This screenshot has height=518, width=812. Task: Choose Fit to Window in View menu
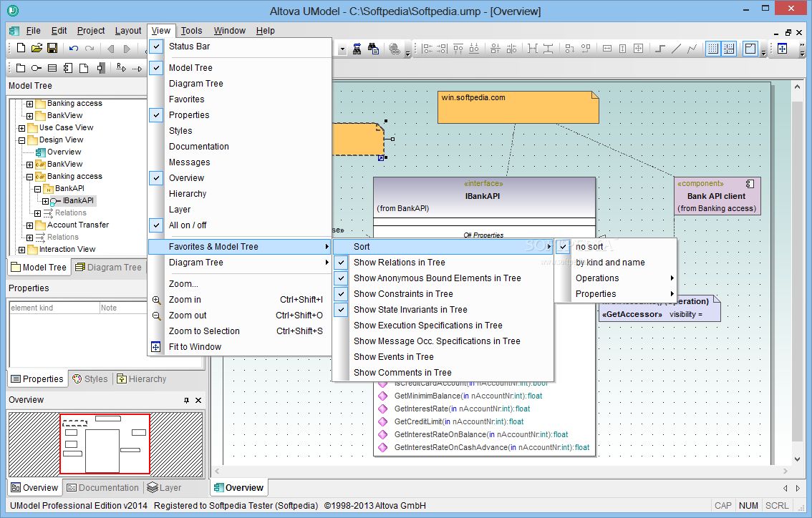(x=240, y=347)
